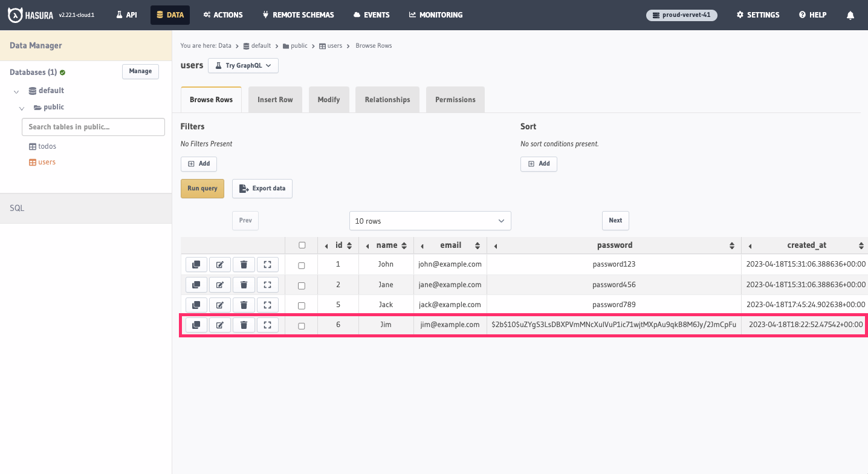
Task: Click the Export data button
Action: coord(262,189)
